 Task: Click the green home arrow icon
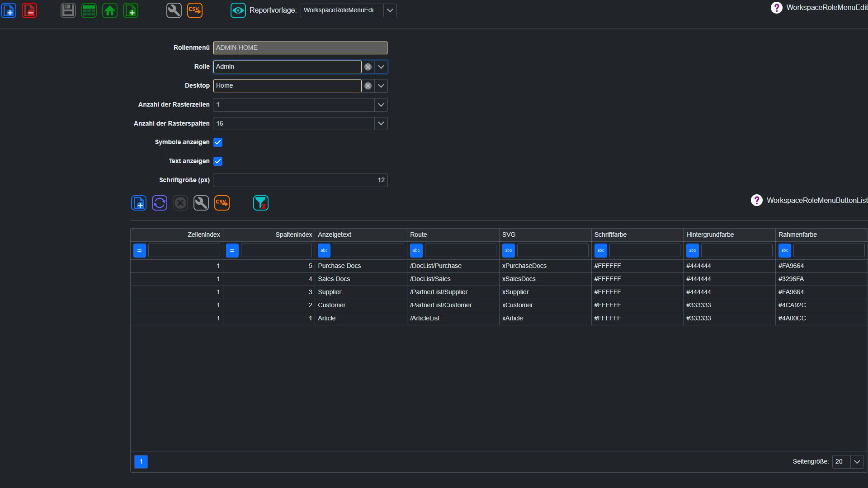[110, 10]
